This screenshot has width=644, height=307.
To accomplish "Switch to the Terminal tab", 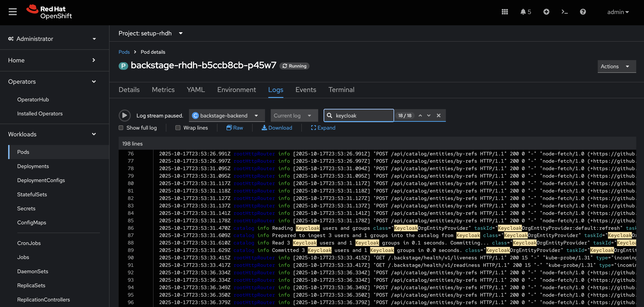I will coord(342,90).
